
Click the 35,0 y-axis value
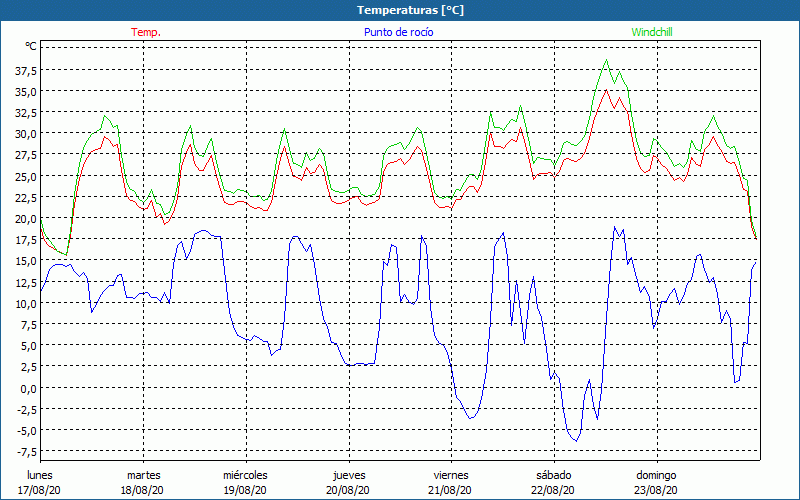(x=26, y=92)
